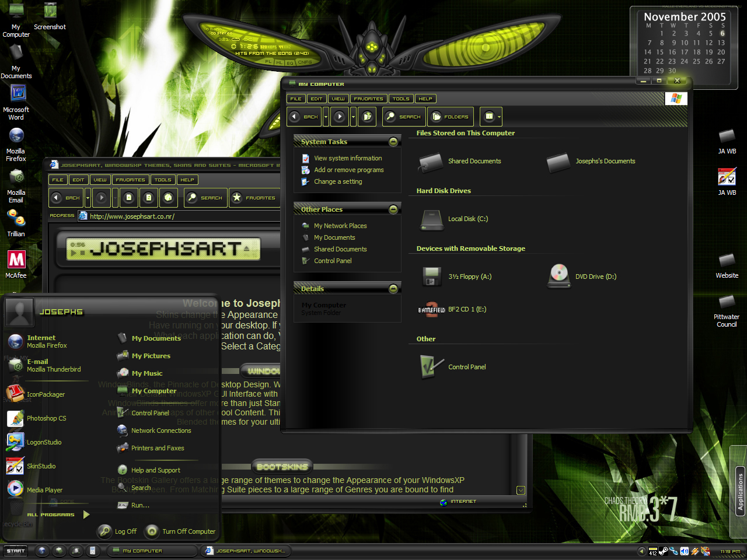Show hidden tray icons arrow
Screen dimensions: 747x560
pos(641,551)
